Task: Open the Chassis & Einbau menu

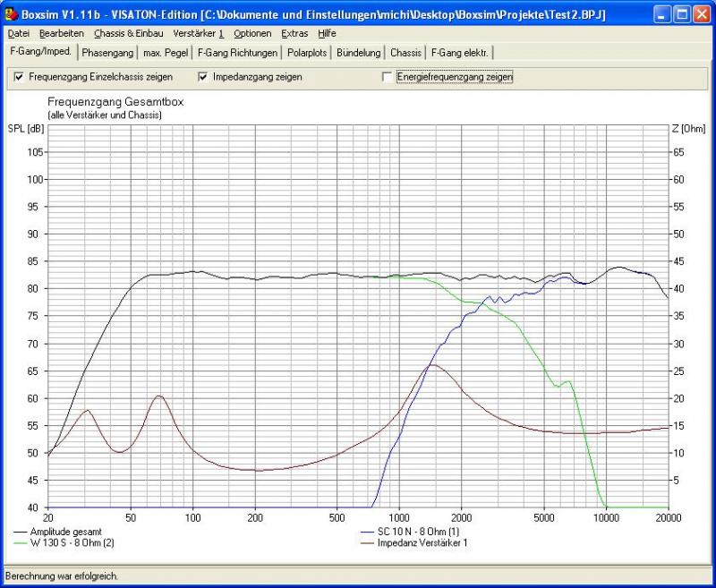Action: (129, 33)
